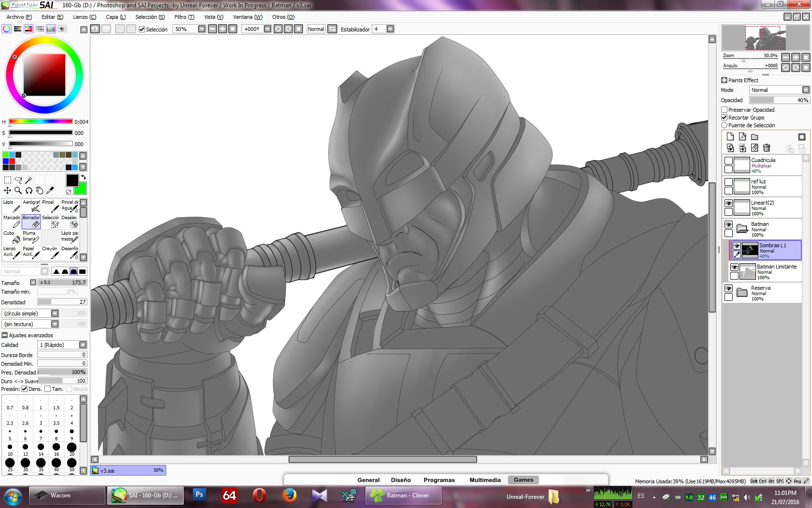Choose the Pincel de Agua tool
Screen dimensions: 812x508
coord(70,206)
